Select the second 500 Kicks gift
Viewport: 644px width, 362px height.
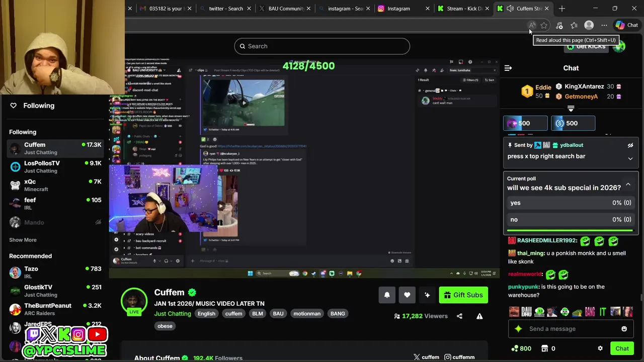[x=573, y=123]
